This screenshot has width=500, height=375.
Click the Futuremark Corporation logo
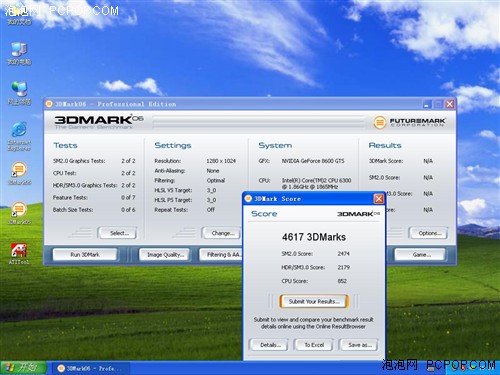point(409,122)
